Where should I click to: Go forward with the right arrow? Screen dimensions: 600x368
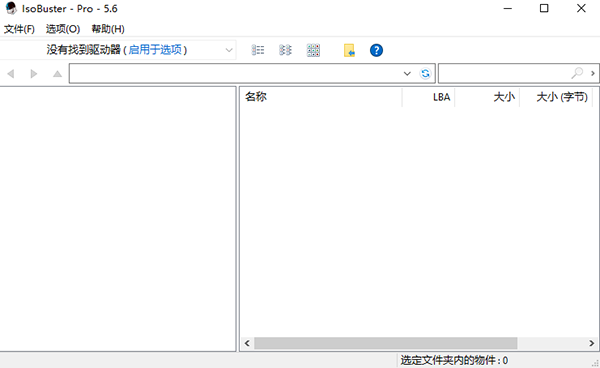pyautogui.click(x=34, y=73)
